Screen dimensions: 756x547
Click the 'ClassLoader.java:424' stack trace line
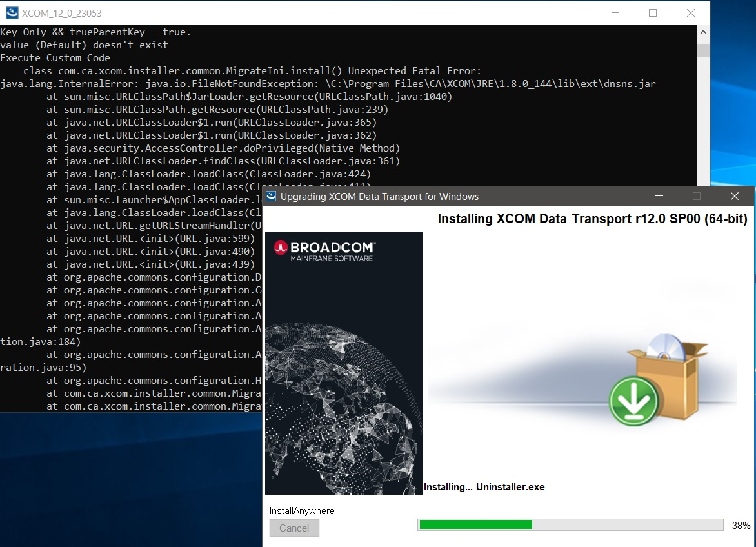209,174
